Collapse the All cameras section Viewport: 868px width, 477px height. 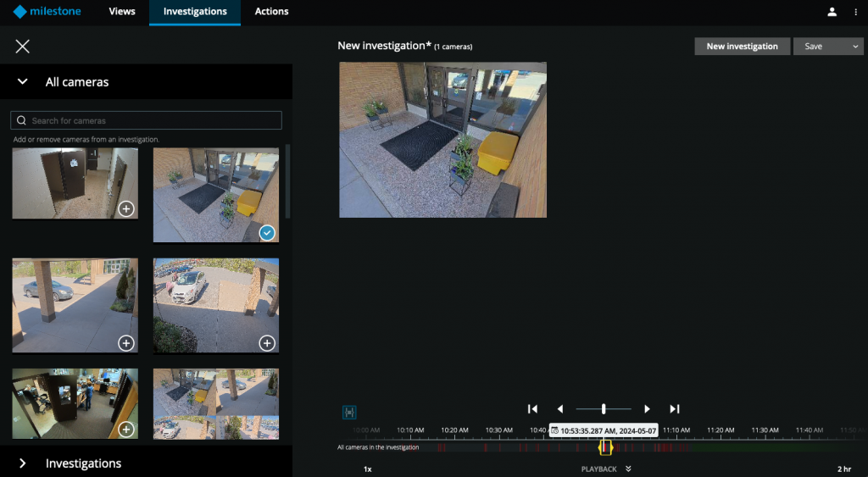[23, 82]
